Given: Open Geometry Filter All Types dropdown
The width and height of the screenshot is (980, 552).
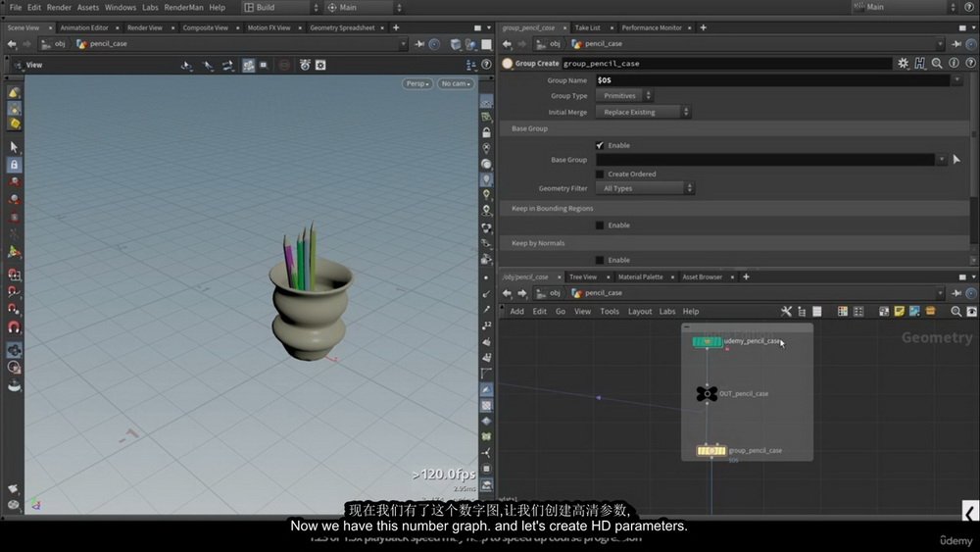Looking at the screenshot, I should coord(645,188).
